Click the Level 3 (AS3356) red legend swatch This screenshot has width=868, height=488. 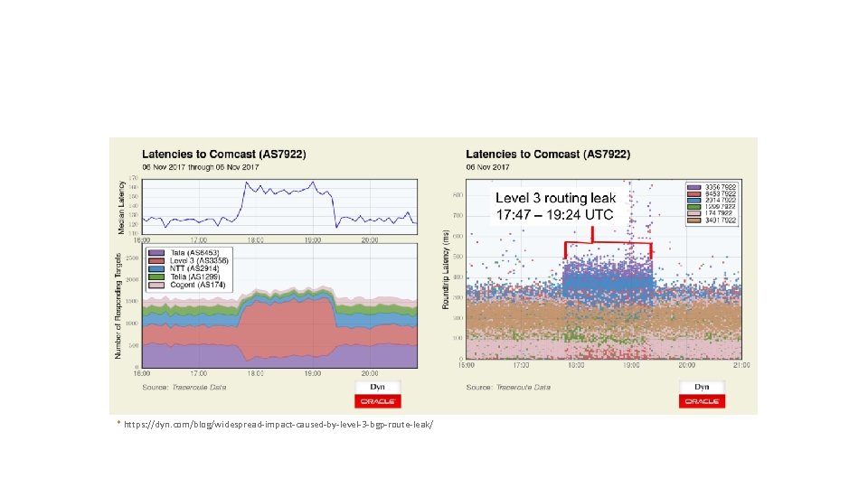click(156, 260)
